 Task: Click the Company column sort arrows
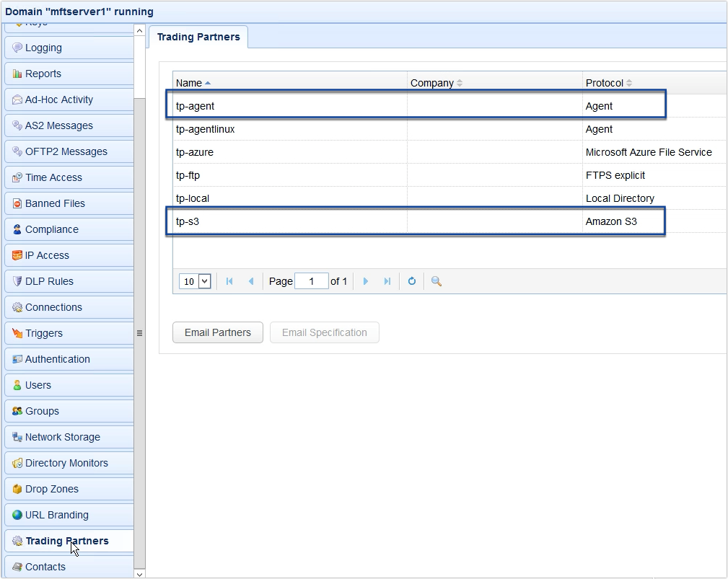458,82
